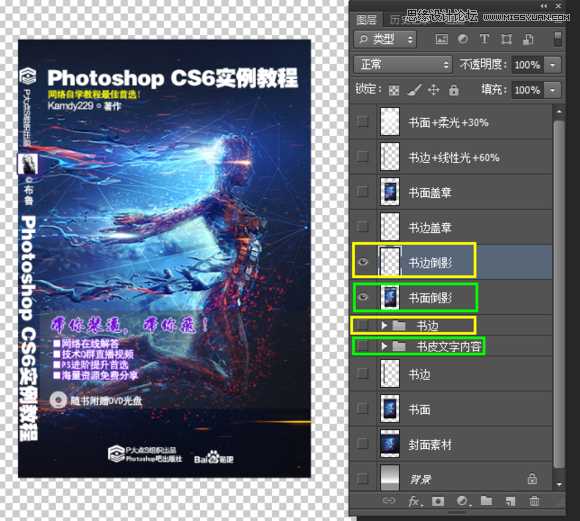The height and width of the screenshot is (521, 580).
Task: Select the 背景 layer name
Action: tap(420, 479)
